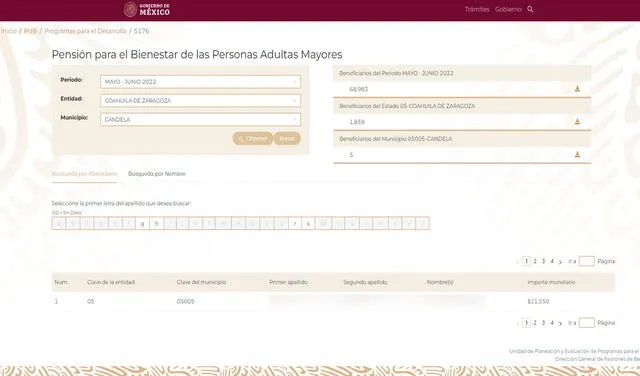
Task: Click the Primer apellido column header
Action: pyautogui.click(x=289, y=282)
